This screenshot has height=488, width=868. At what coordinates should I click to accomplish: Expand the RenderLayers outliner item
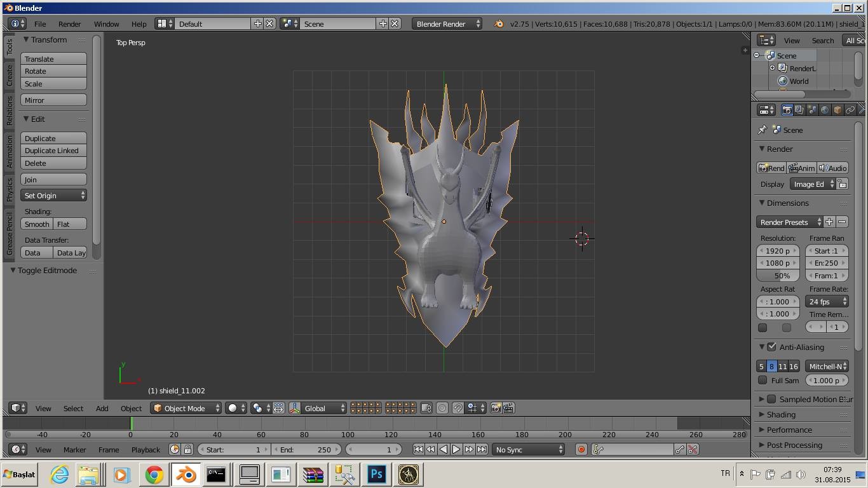pyautogui.click(x=773, y=68)
